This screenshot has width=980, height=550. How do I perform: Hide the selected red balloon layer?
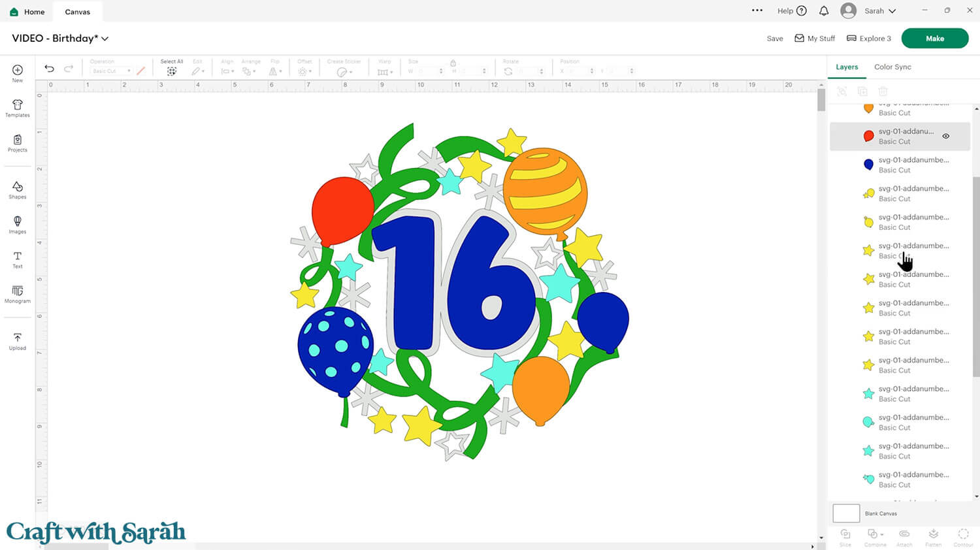(x=945, y=137)
